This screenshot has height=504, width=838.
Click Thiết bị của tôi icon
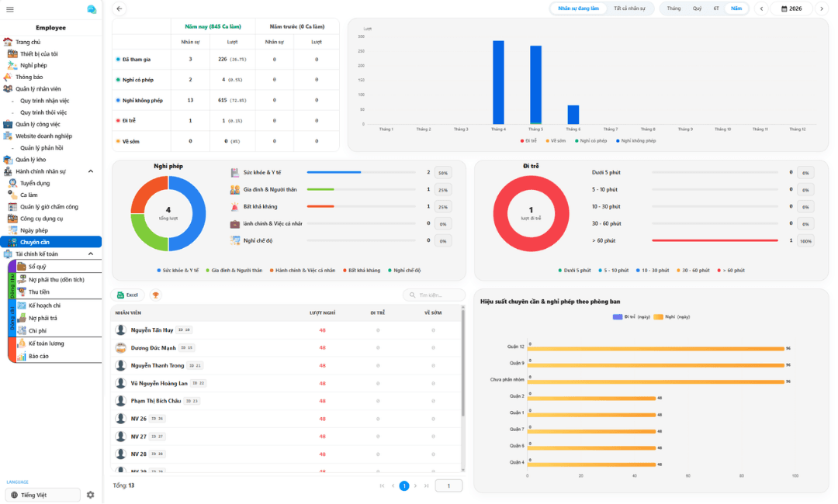click(12, 54)
